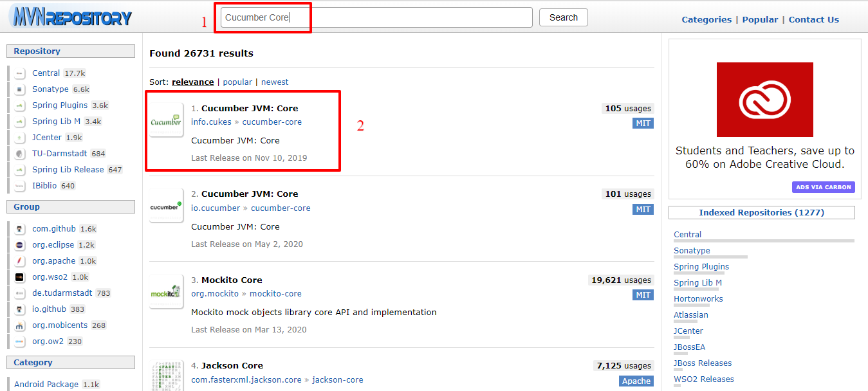Image resolution: width=868 pixels, height=391 pixels.
Task: Open the Jackson Core result title
Action: pos(232,365)
